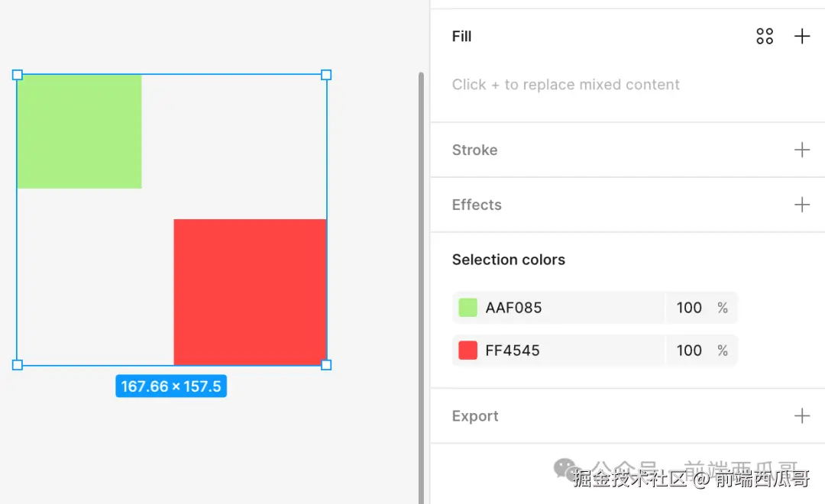Click the Effects section header
The width and height of the screenshot is (825, 504).
point(477,205)
